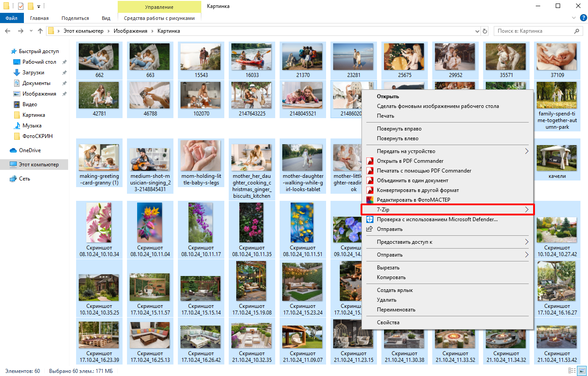This screenshot has height=376, width=588.
Task: Click the Back navigation arrow
Action: (x=8, y=31)
